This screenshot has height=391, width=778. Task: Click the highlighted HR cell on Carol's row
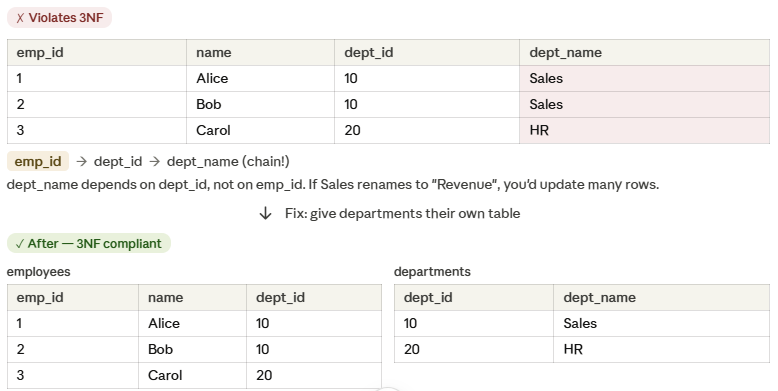pyautogui.click(x=645, y=130)
